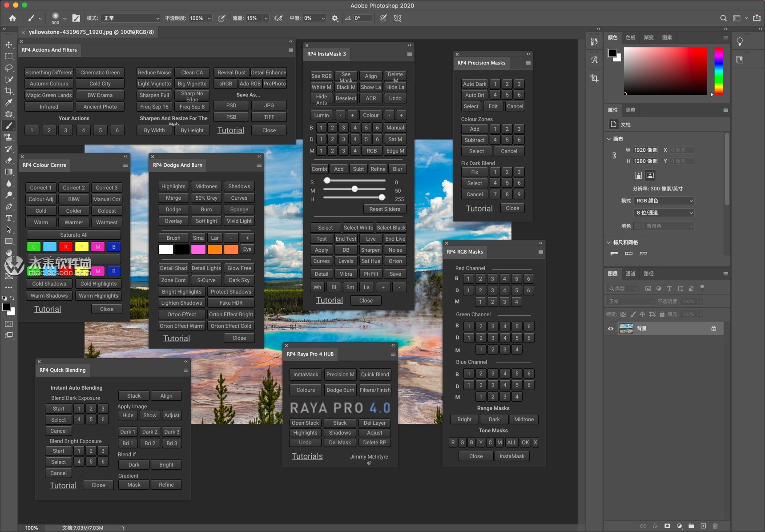
Task: Set canvas to landscape orientation
Action: [650, 175]
